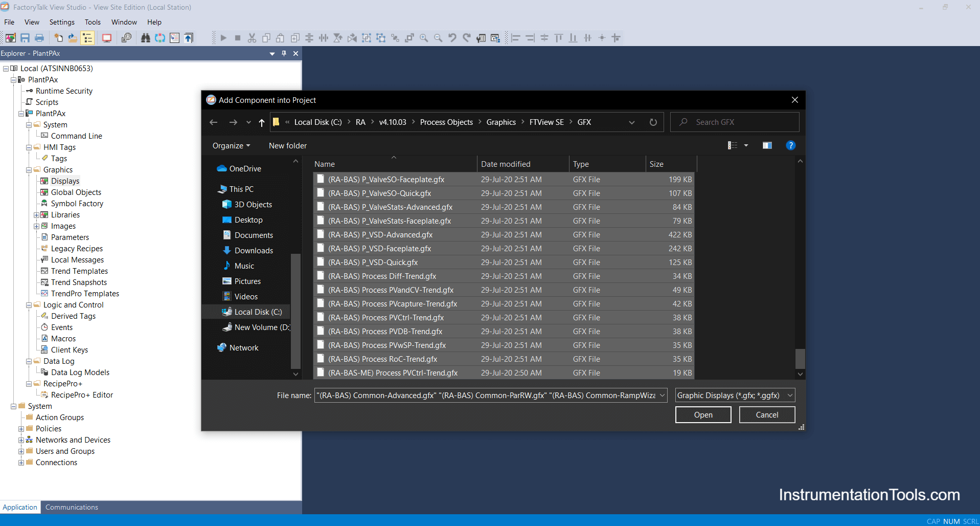This screenshot has width=980, height=526.
Task: Open the Explorer panel options dropdown
Action: [272, 53]
